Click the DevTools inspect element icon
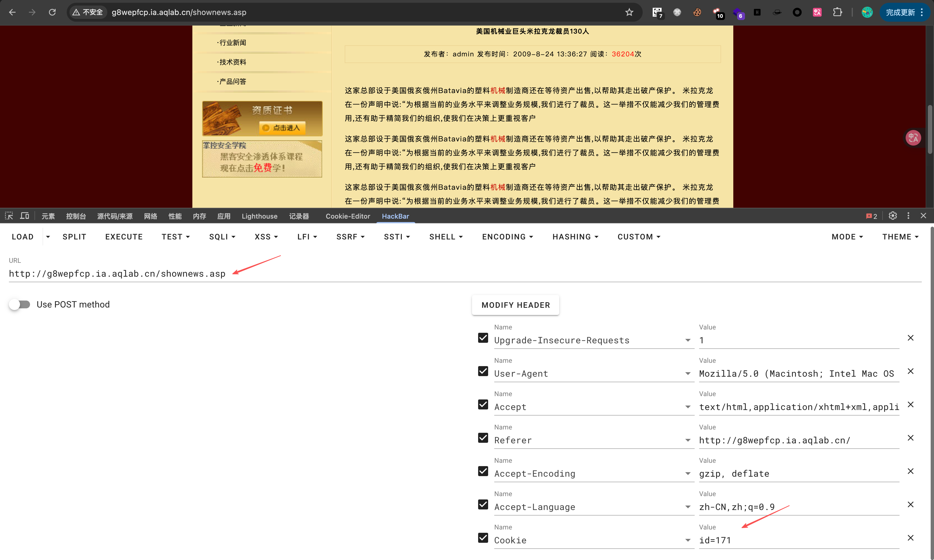The height and width of the screenshot is (560, 934). pos(9,216)
